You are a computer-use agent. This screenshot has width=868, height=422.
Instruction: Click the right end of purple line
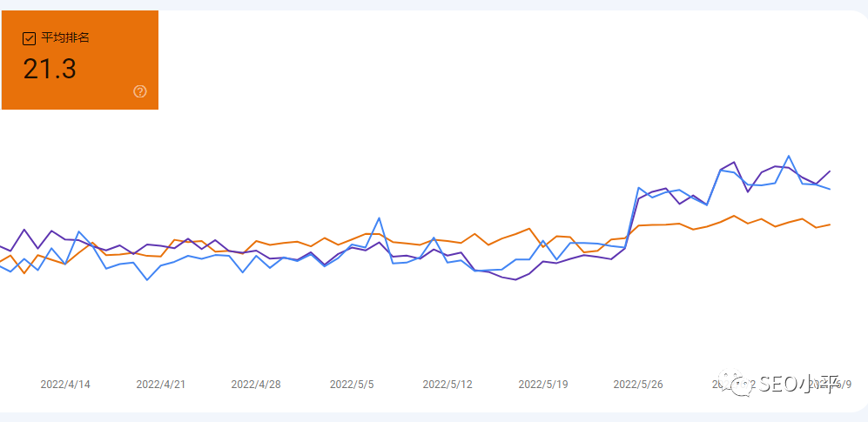pyautogui.click(x=830, y=171)
